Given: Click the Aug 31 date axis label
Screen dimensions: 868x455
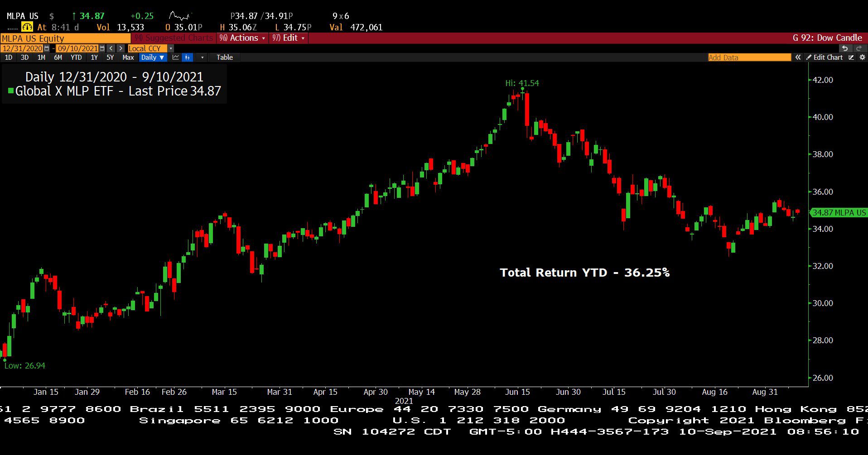Looking at the screenshot, I should pyautogui.click(x=765, y=392).
